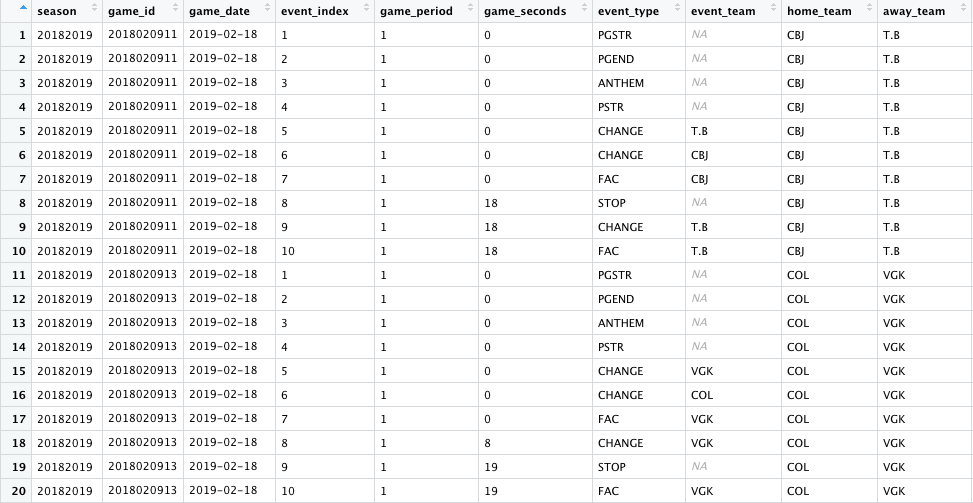Click the sort arrows beside game_id header
The width and height of the screenshot is (973, 503).
click(172, 12)
